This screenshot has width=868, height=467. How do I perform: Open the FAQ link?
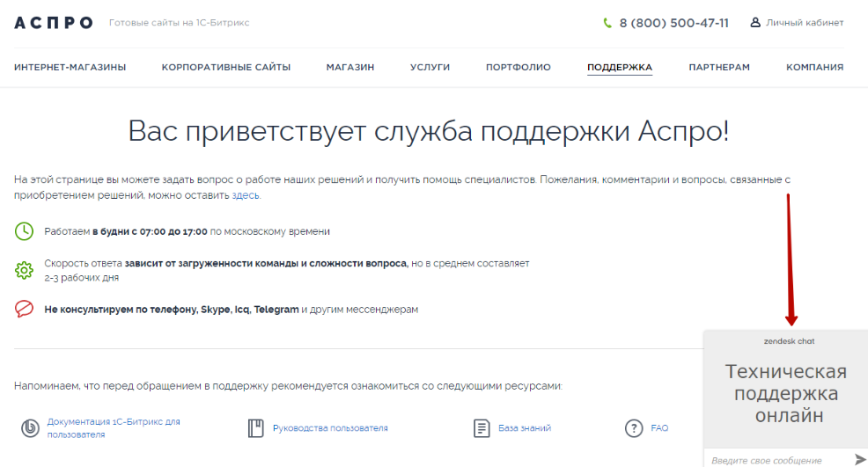pyautogui.click(x=659, y=427)
